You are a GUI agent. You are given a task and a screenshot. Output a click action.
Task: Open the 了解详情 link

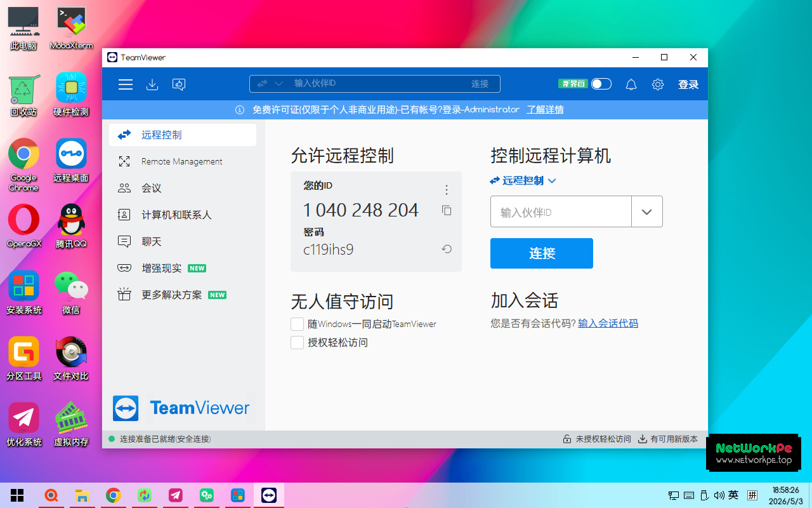[x=546, y=110]
